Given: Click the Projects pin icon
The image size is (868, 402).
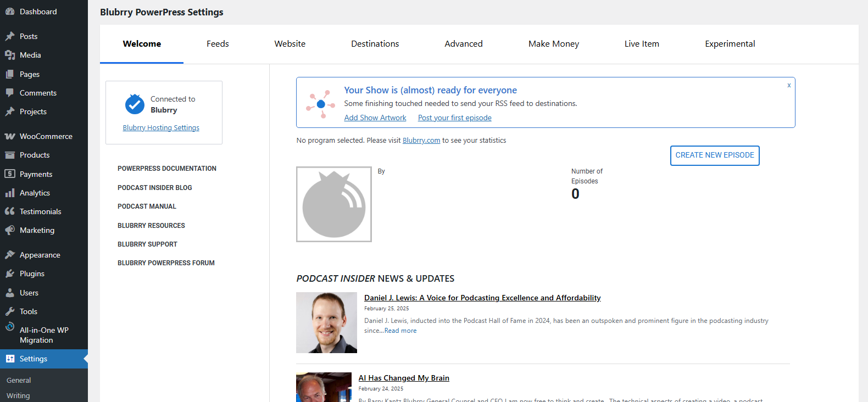Looking at the screenshot, I should tap(10, 111).
